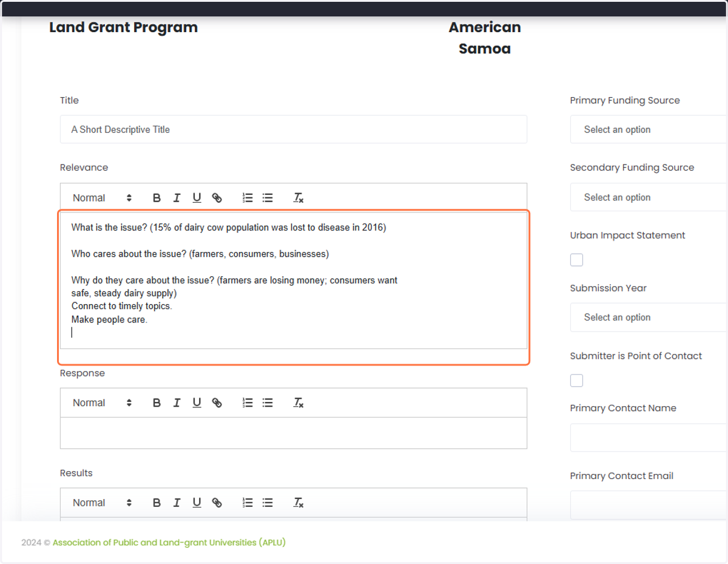Click the Title field with 'A Short Descriptive Title'
Image resolution: width=728 pixels, height=564 pixels.
coord(294,129)
